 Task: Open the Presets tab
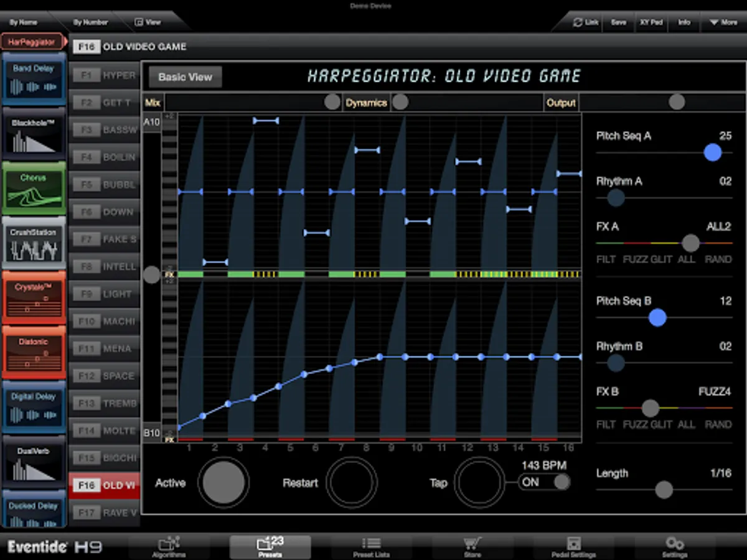[270, 546]
